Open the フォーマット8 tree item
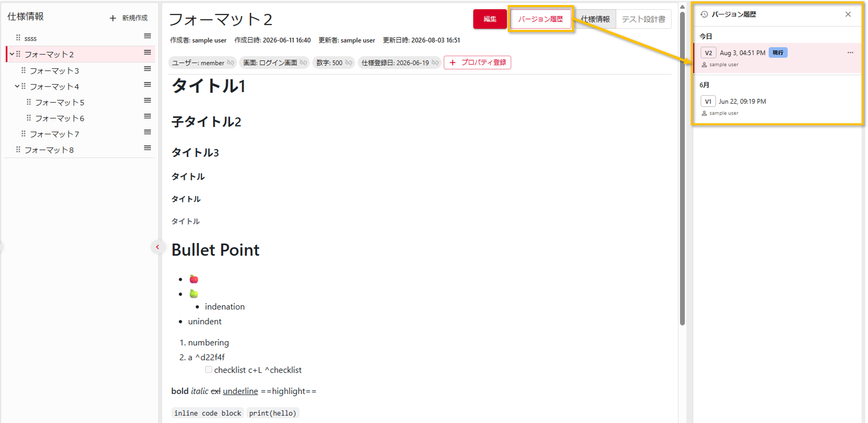Viewport: 868px width, 423px height. (x=49, y=150)
